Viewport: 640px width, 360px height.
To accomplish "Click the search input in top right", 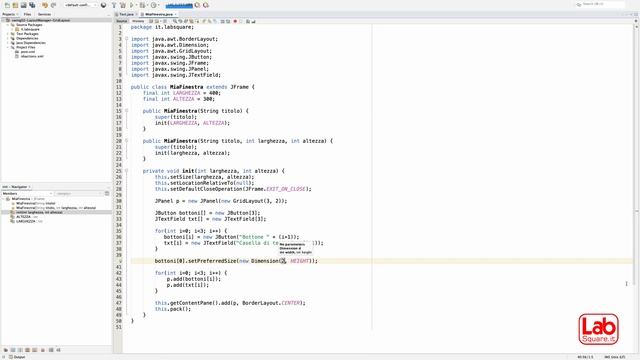I will (600, 4).
